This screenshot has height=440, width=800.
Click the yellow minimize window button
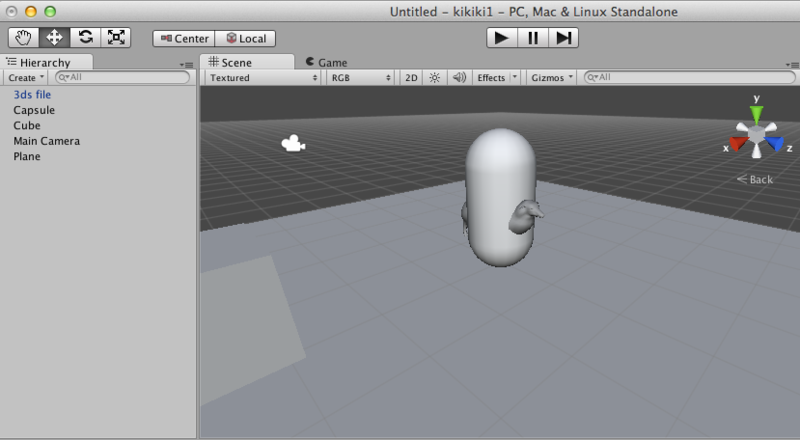tap(31, 11)
